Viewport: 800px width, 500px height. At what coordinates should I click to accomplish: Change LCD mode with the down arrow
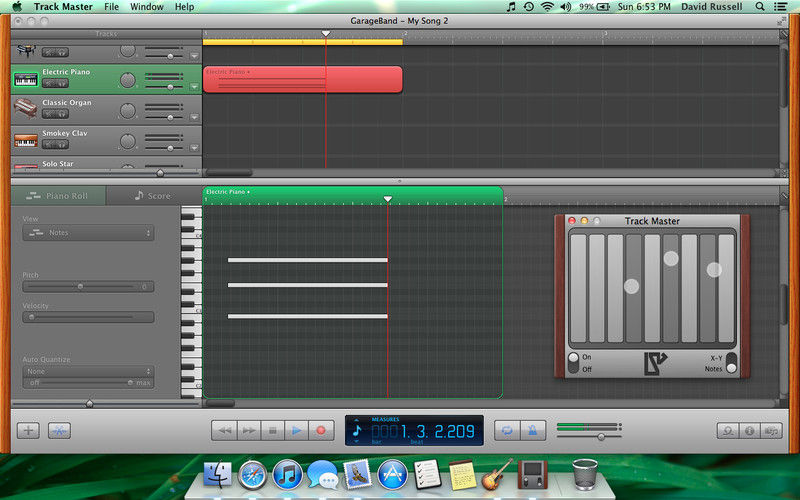coord(357,441)
